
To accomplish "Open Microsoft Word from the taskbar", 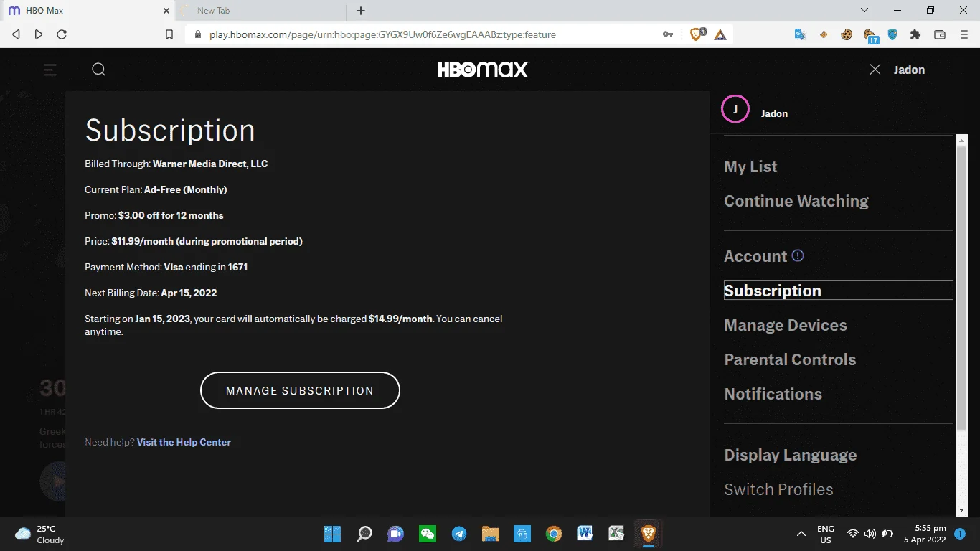I will point(585,534).
